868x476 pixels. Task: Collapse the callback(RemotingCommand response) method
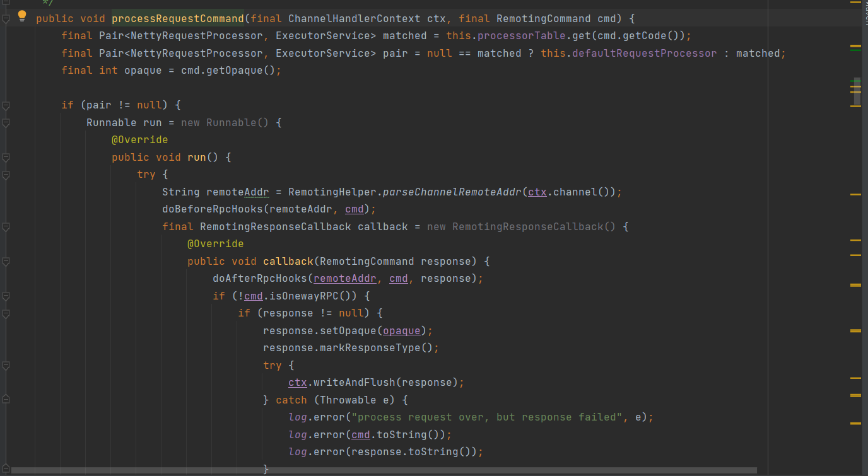6,261
